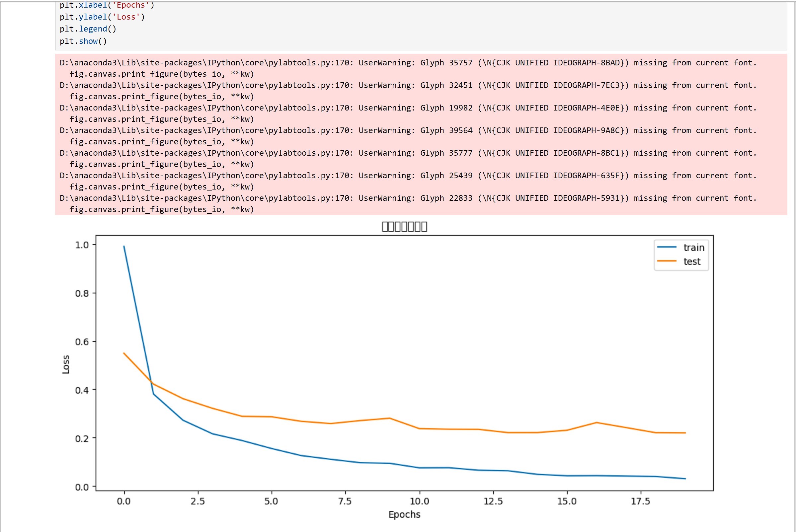Place cursor on plt.show() line

83,41
